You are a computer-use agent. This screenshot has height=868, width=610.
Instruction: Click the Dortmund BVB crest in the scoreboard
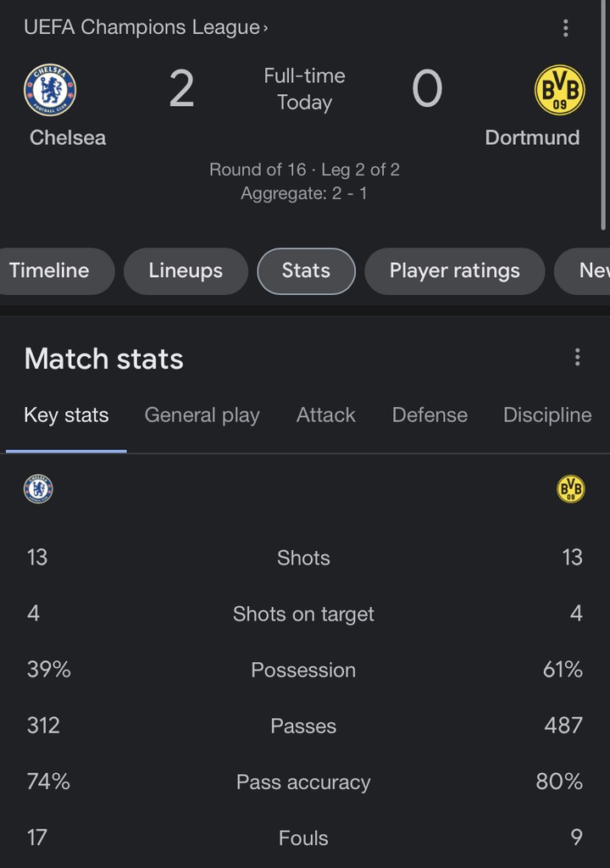tap(559, 90)
